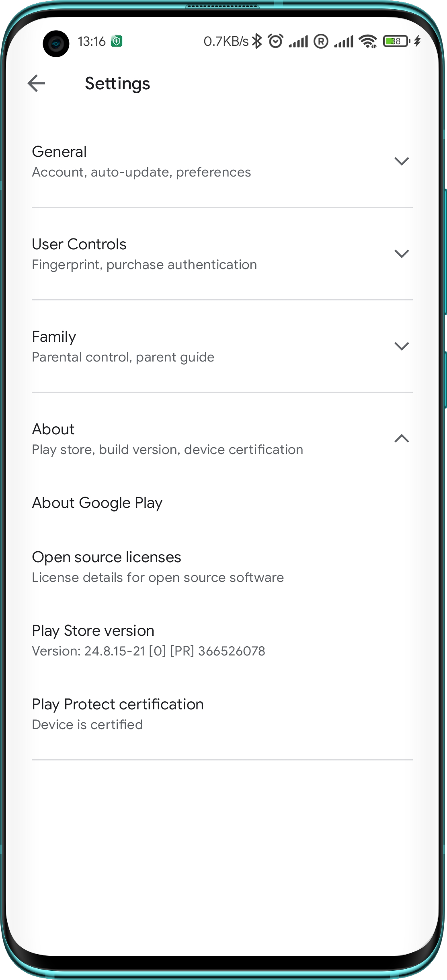The height and width of the screenshot is (980, 447).
Task: Expand the General section chevron
Action: (402, 161)
